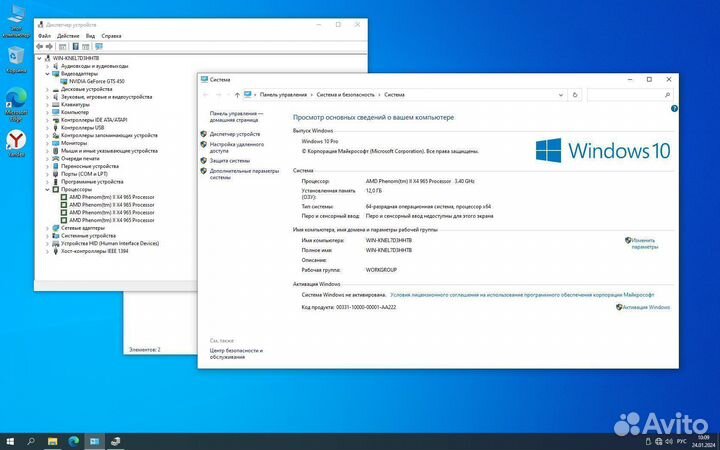Expand Мониторы node

pyautogui.click(x=47, y=143)
